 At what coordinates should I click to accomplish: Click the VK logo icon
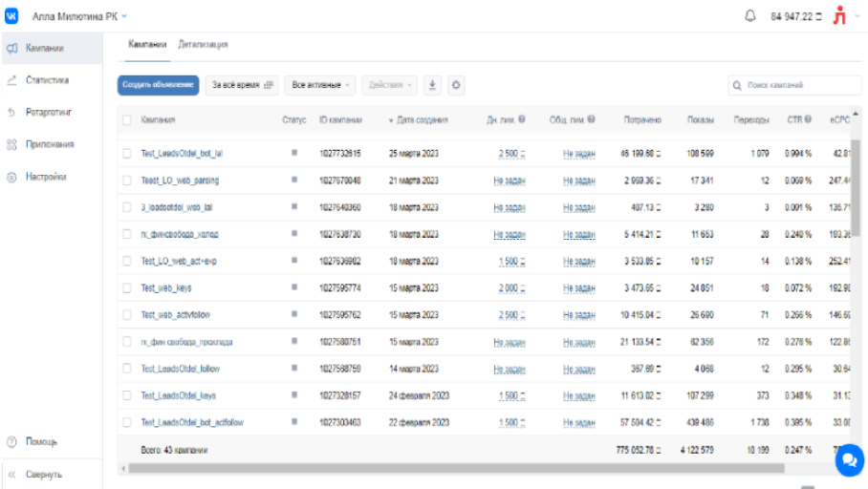tap(11, 15)
